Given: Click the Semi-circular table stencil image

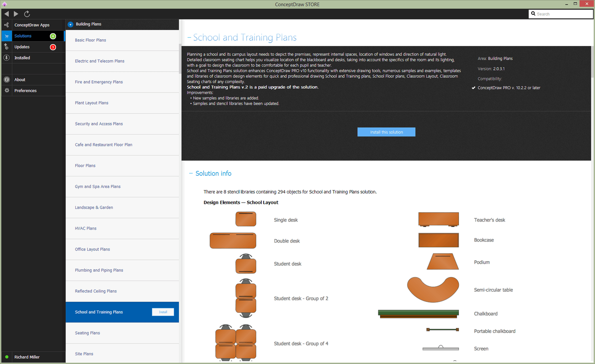Looking at the screenshot, I should [433, 290].
